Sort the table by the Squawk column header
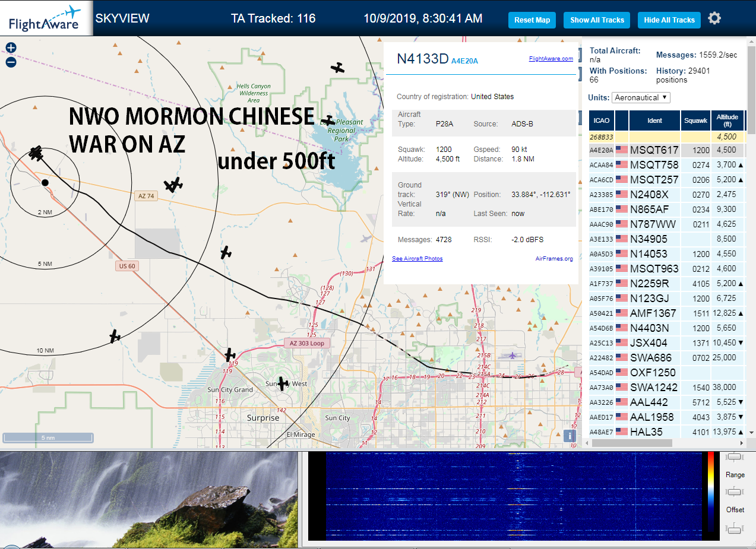This screenshot has height=549, width=756. pos(696,120)
